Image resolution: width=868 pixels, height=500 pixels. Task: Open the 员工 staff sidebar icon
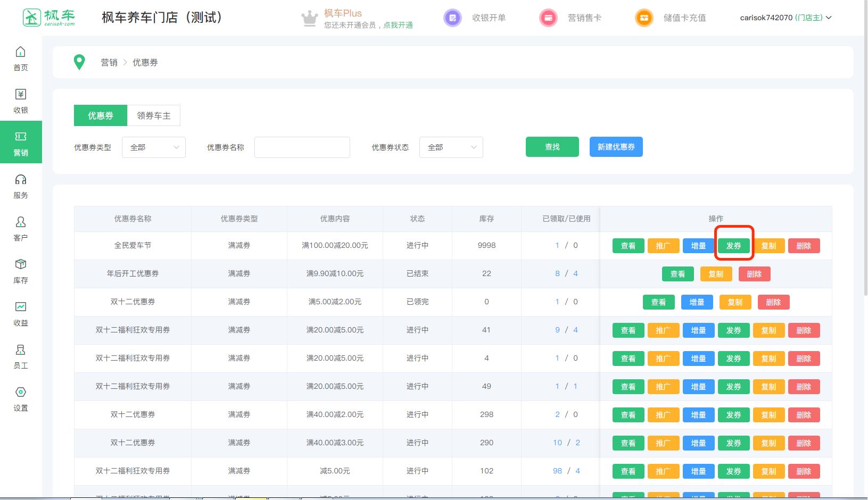click(21, 350)
